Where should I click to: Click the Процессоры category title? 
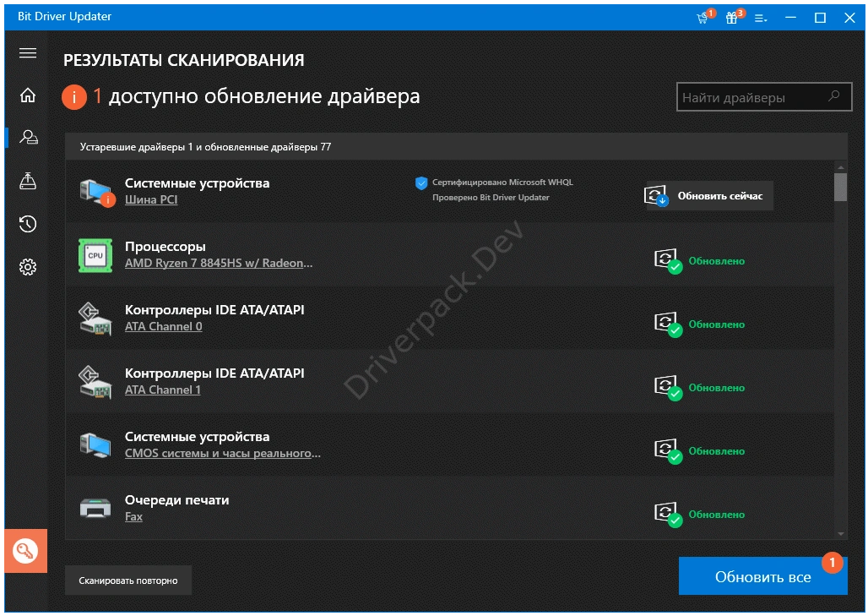165,247
